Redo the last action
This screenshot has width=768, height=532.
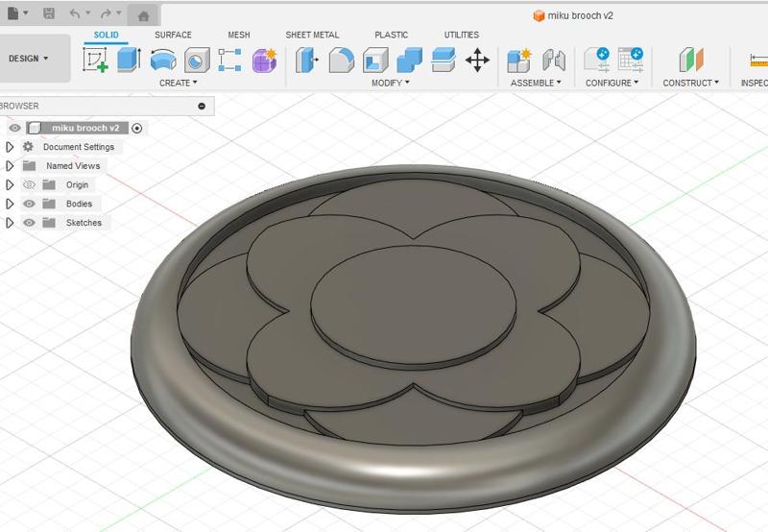[x=106, y=13]
